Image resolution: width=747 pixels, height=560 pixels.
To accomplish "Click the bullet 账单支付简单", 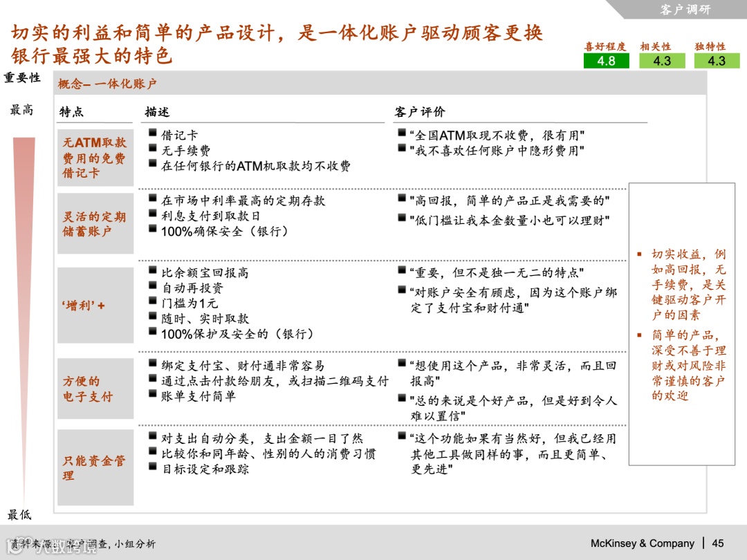I will click(199, 396).
